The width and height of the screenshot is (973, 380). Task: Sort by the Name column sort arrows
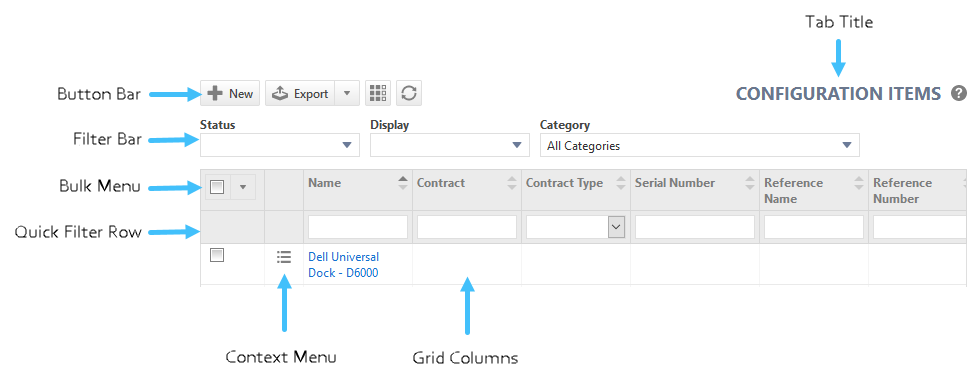403,183
